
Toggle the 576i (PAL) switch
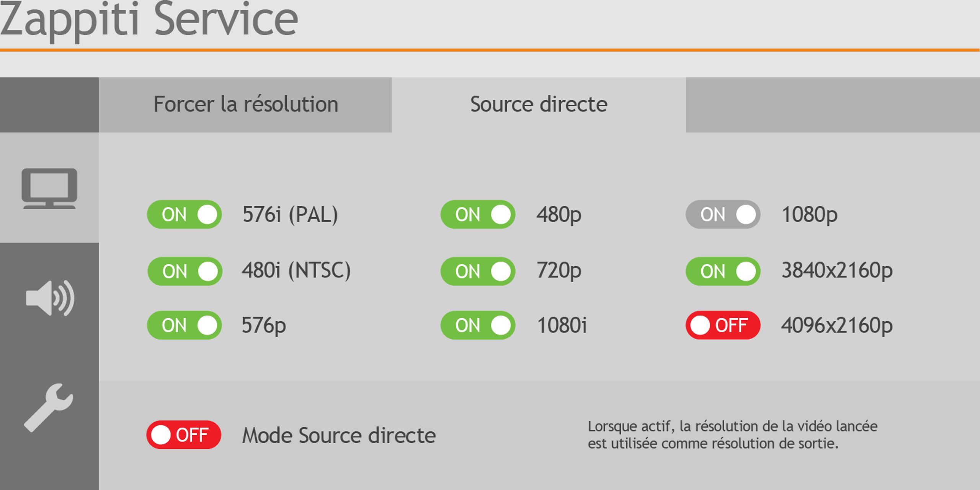(x=185, y=214)
